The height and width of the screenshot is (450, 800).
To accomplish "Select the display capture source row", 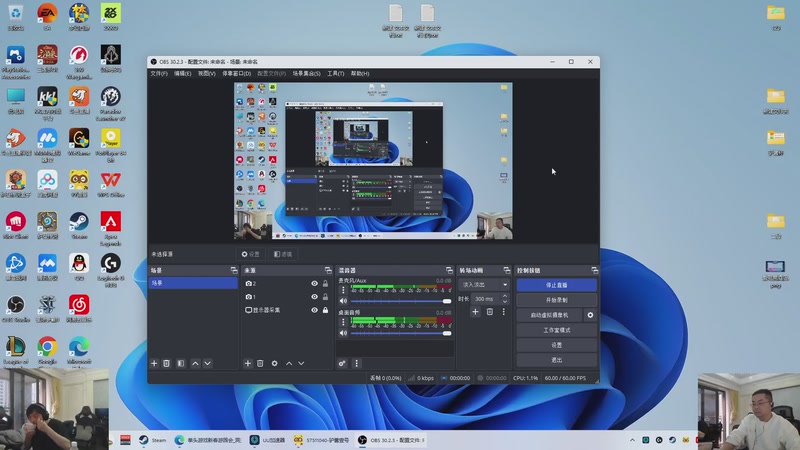I will coord(287,310).
